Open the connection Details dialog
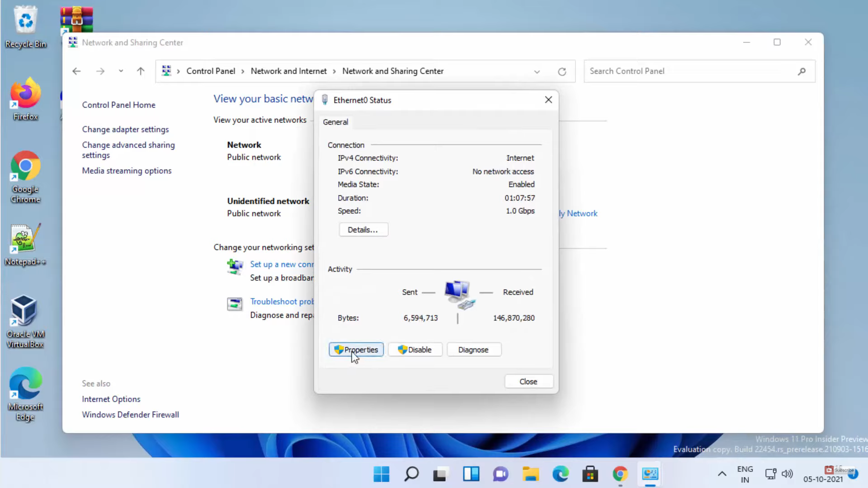 [x=363, y=230]
